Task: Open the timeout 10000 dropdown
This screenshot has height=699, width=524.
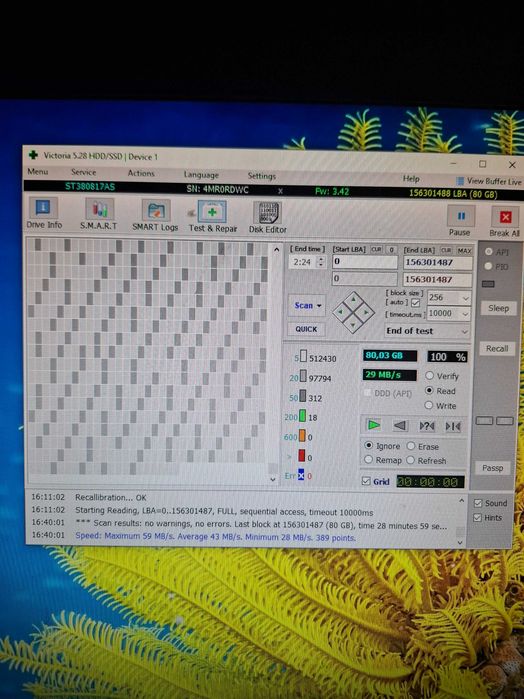Action: point(449,313)
